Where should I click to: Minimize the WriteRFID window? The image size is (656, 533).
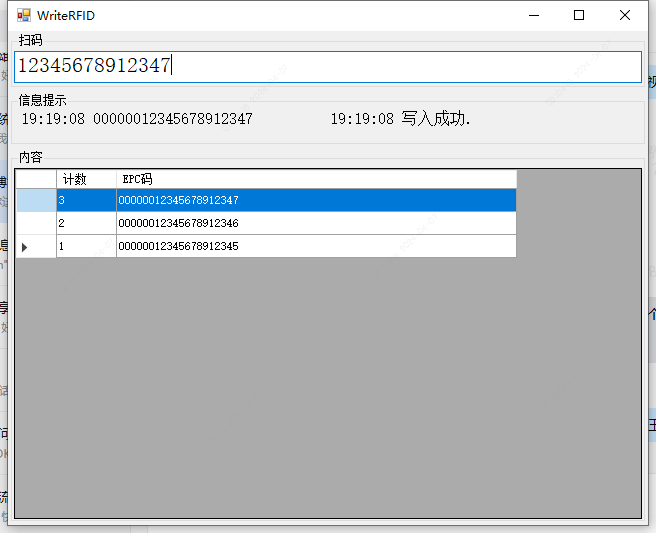pyautogui.click(x=532, y=16)
